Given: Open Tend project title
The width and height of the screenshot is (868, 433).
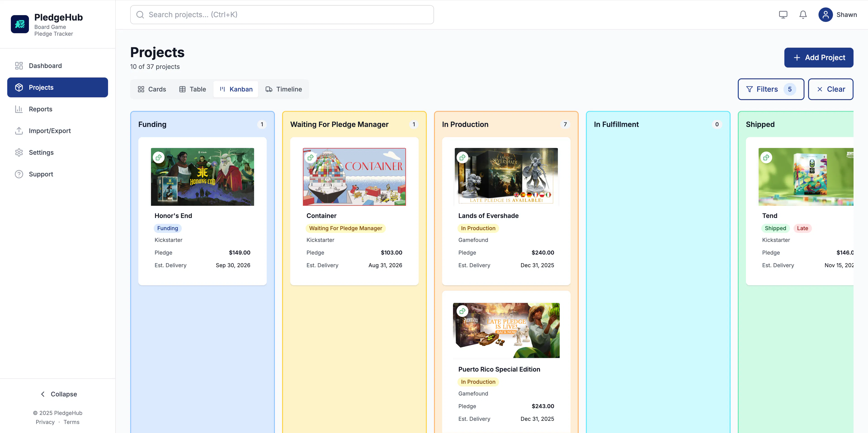Looking at the screenshot, I should (x=770, y=216).
